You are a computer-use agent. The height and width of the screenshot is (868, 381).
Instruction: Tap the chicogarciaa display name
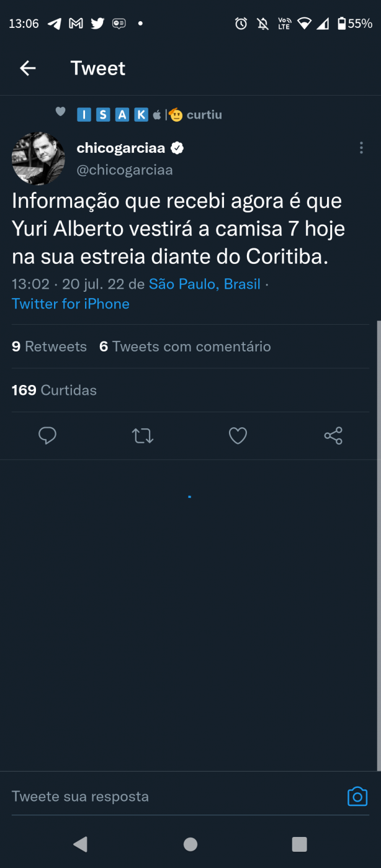[122, 148]
